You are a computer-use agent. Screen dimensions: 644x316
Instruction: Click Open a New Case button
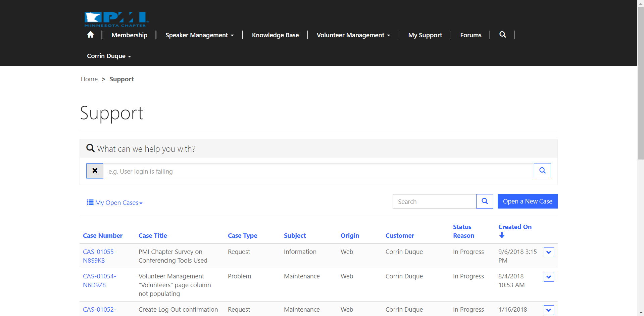click(x=527, y=201)
